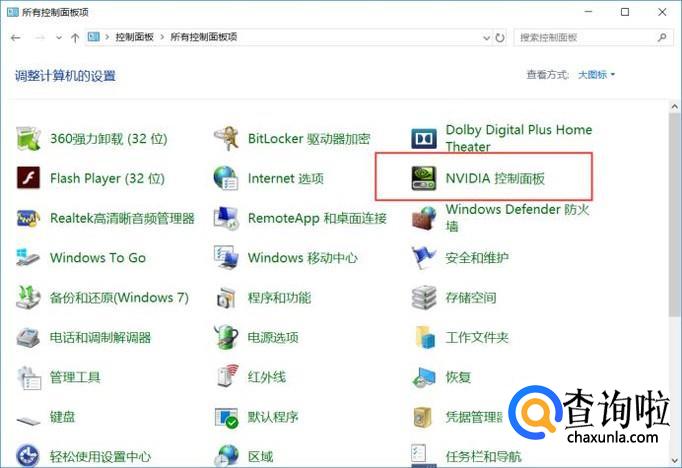Click the 程序和功能 link text
This screenshot has height=468, width=682.
click(279, 298)
